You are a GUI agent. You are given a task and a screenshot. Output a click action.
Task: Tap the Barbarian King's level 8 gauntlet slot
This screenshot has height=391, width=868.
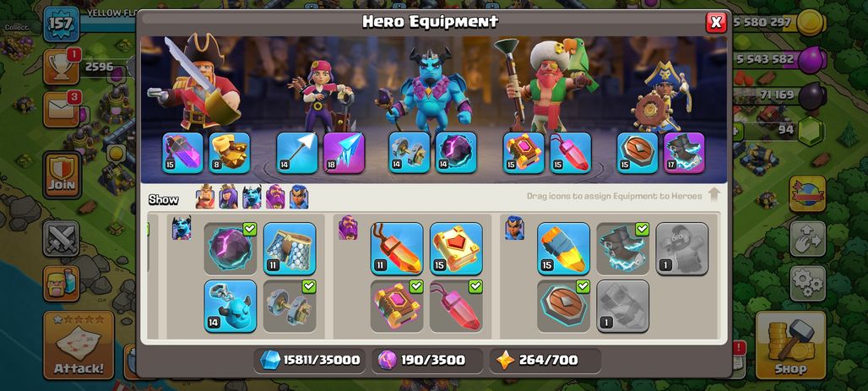pos(230,153)
